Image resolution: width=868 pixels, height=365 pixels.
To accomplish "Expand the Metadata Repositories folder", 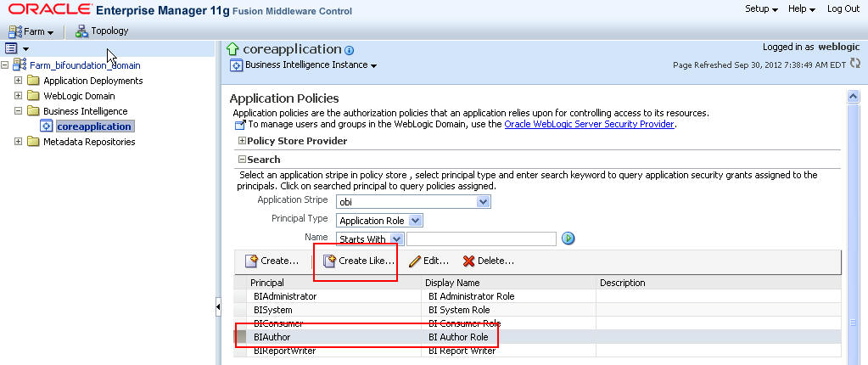I will pyautogui.click(x=19, y=142).
